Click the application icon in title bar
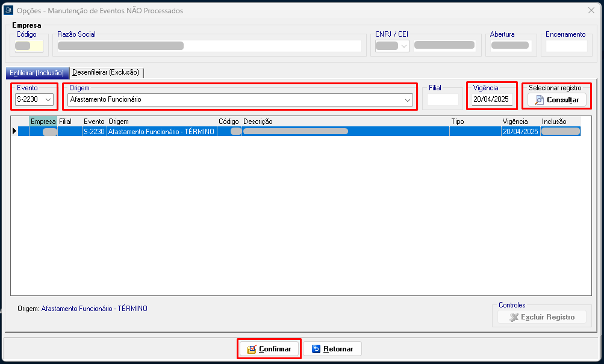Image resolution: width=604 pixels, height=364 pixels. 8,11
